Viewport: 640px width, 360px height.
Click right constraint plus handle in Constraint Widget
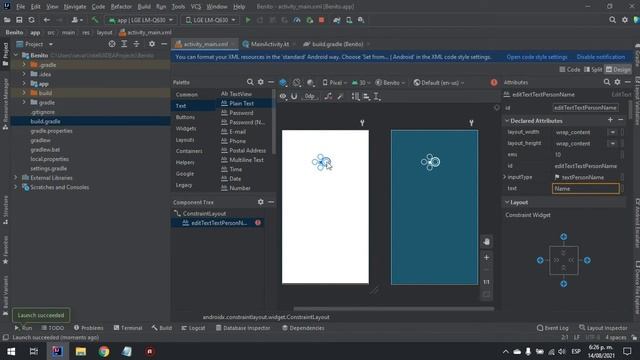587,260
